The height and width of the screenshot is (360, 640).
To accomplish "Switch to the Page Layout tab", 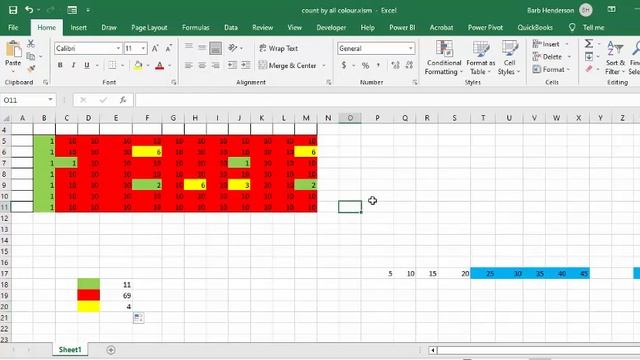I will point(149,28).
